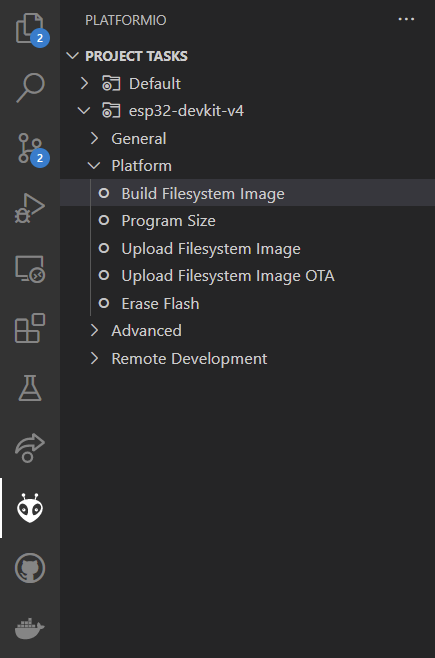Image resolution: width=435 pixels, height=658 pixels.
Task: Click the Platform group label
Action: (142, 166)
